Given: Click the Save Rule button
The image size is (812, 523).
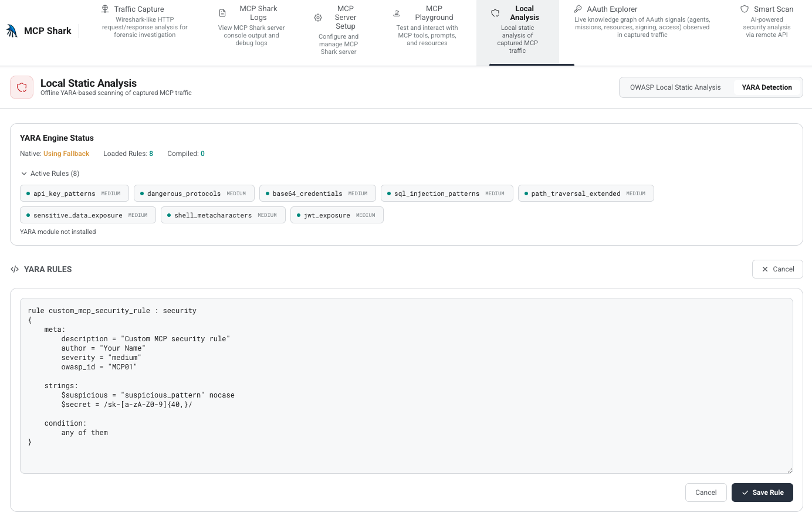Looking at the screenshot, I should click(762, 493).
